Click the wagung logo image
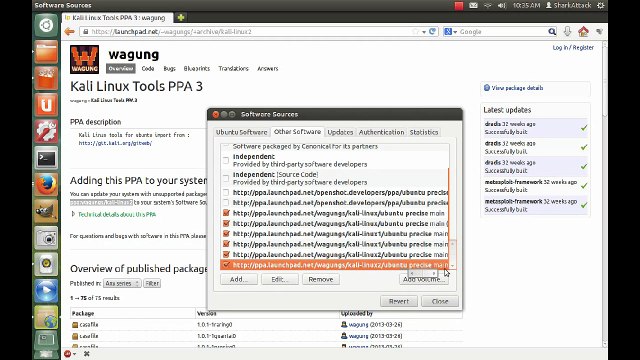Image resolution: width=640 pixels, height=360 pixels. pyautogui.click(x=84, y=60)
